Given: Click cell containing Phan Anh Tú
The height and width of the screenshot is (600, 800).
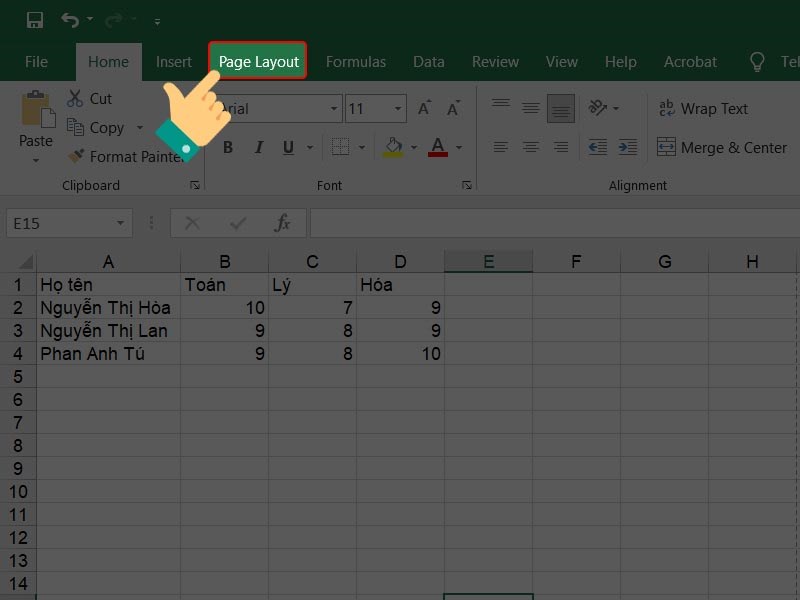Looking at the screenshot, I should (108, 354).
